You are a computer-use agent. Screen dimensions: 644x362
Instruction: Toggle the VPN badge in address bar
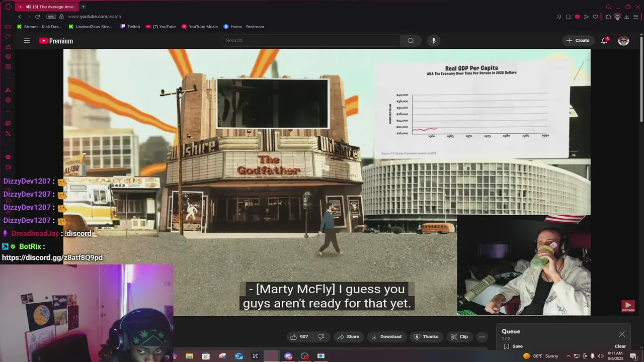[51, 17]
